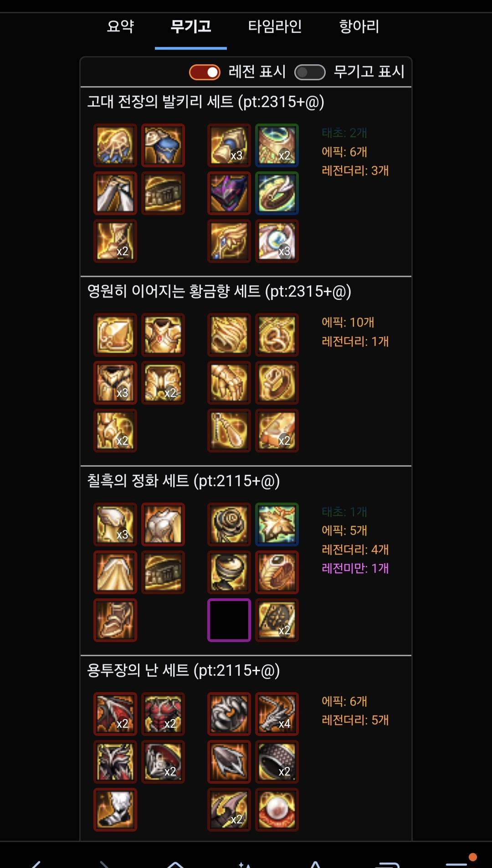Select the white pearl orb item icon
This screenshot has height=868, width=492.
[277, 810]
